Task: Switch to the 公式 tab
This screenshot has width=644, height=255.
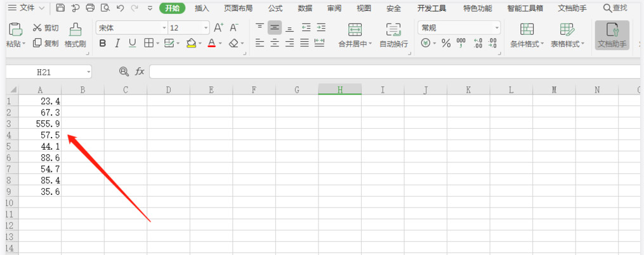Action: click(x=275, y=8)
